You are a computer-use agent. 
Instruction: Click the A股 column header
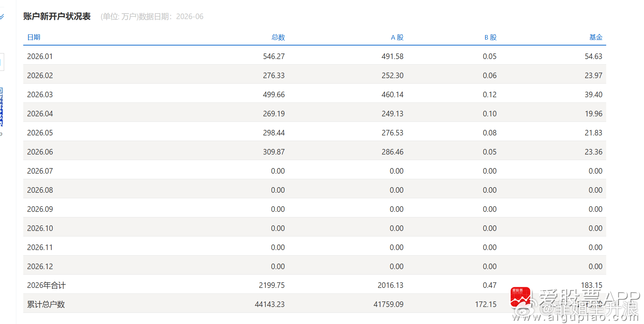[x=397, y=37]
